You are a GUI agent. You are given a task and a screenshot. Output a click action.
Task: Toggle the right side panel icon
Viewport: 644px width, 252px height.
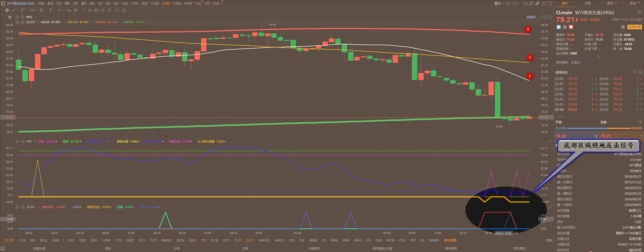tap(550, 3)
